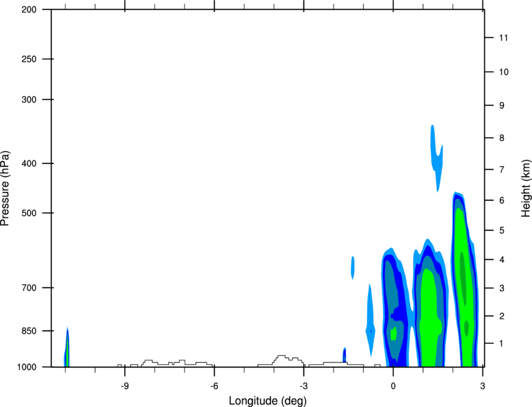Viewport: 532px width, 407px height.
Task: Click the 'Pressure (hPa)' axis label
Action: [x=5, y=188]
